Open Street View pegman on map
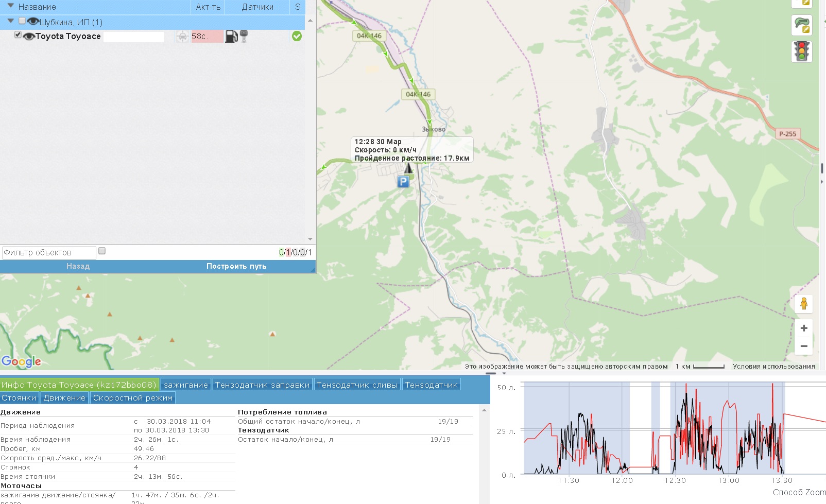 click(x=803, y=304)
